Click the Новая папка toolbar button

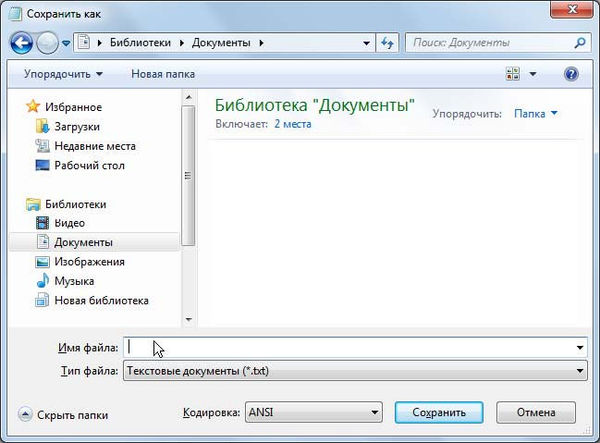[x=163, y=74]
